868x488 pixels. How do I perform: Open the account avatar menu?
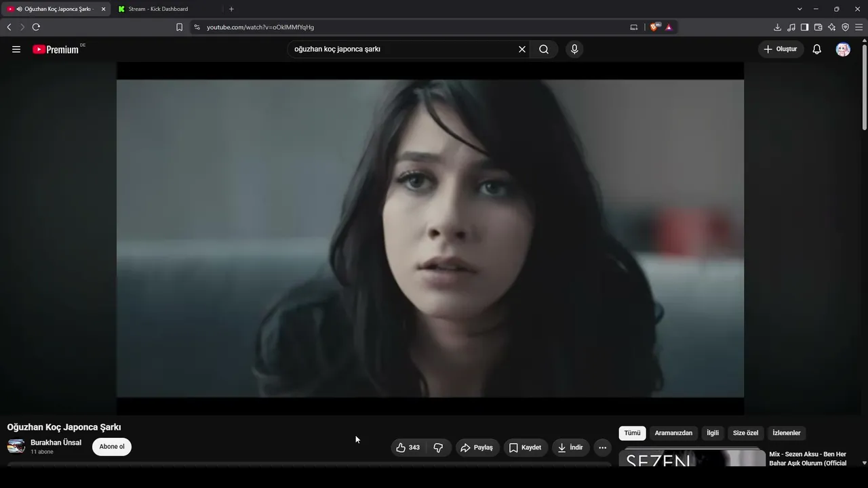click(843, 49)
